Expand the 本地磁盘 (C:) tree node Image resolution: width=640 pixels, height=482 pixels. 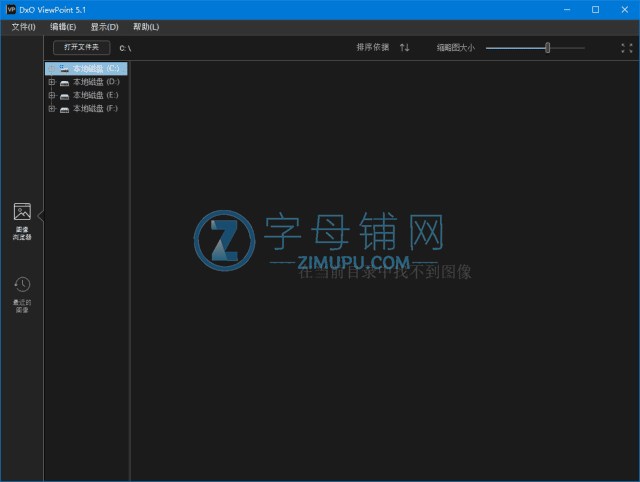51,69
